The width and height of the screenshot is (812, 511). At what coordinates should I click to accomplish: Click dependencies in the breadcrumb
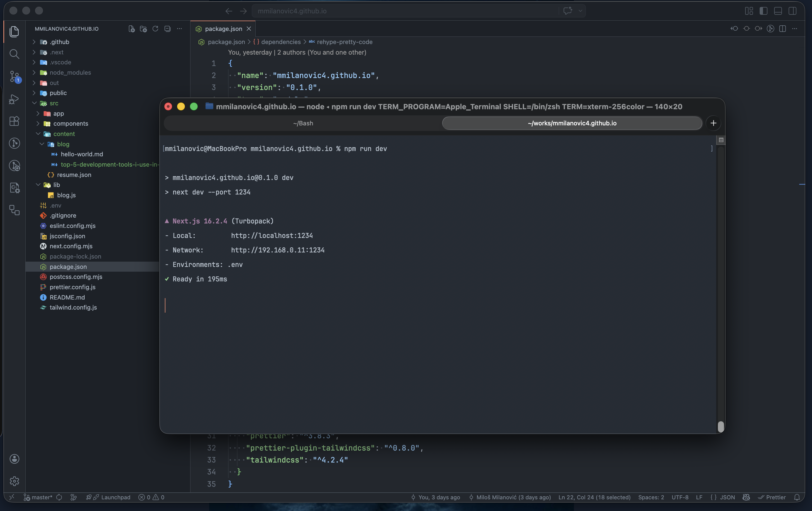(281, 42)
